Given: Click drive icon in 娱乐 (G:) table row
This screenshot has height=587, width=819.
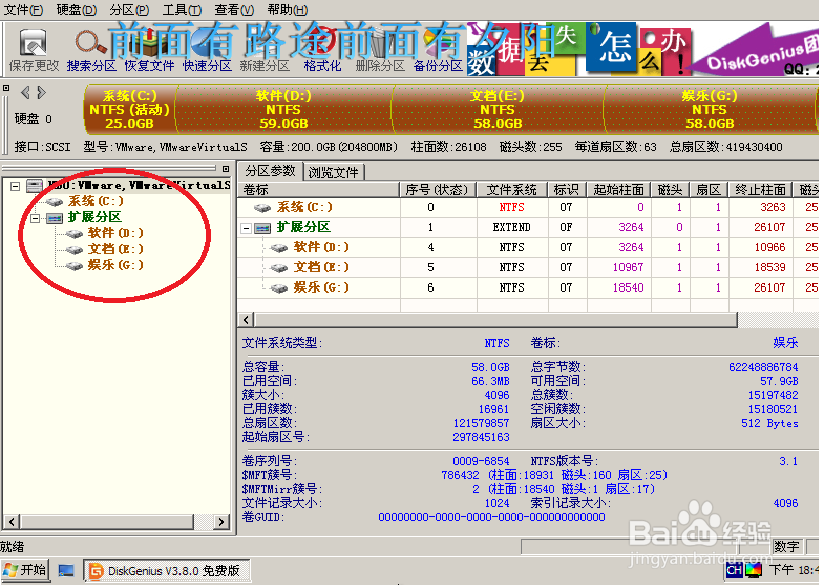Looking at the screenshot, I should [x=279, y=288].
